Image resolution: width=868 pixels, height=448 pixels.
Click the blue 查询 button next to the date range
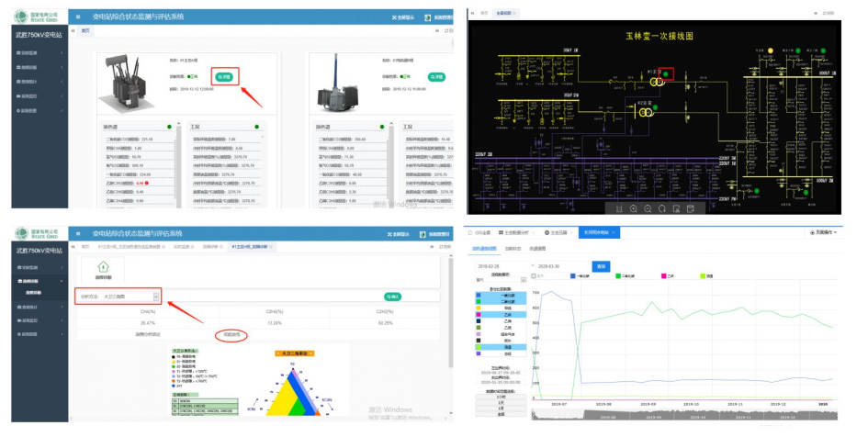point(602,265)
